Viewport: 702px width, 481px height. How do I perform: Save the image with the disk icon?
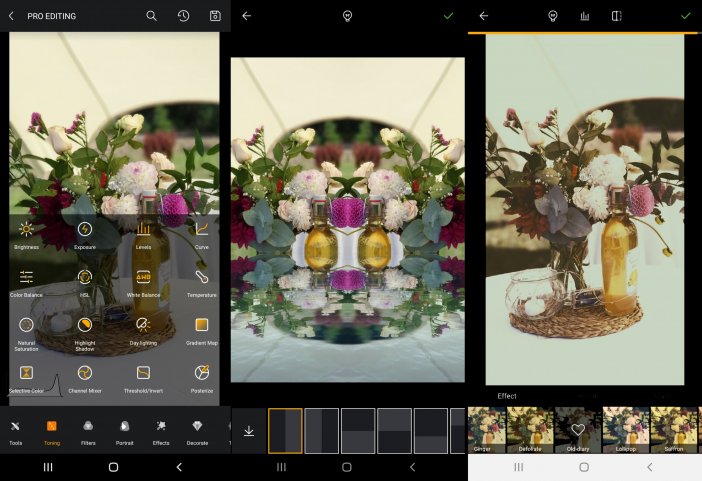tap(215, 16)
